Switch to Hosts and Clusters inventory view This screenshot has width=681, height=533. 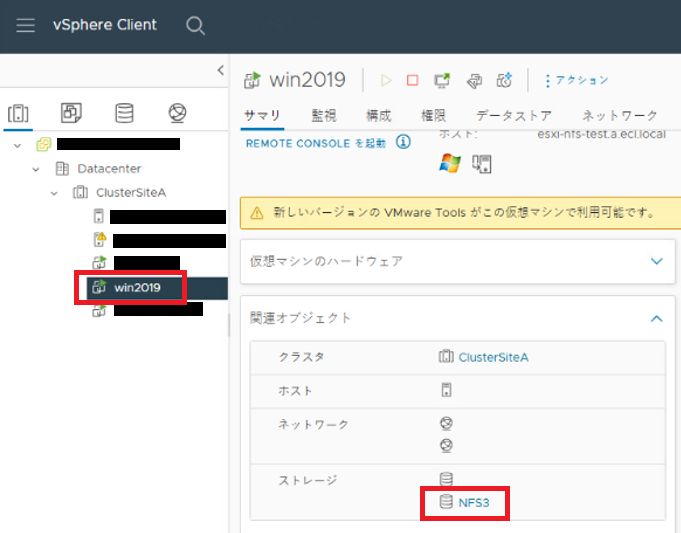pos(19,112)
